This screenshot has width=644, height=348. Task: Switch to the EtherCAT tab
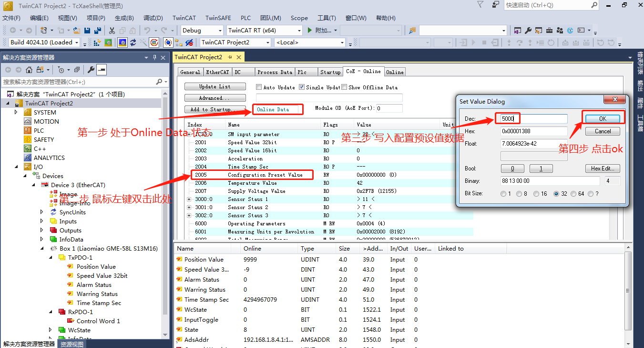coord(217,72)
